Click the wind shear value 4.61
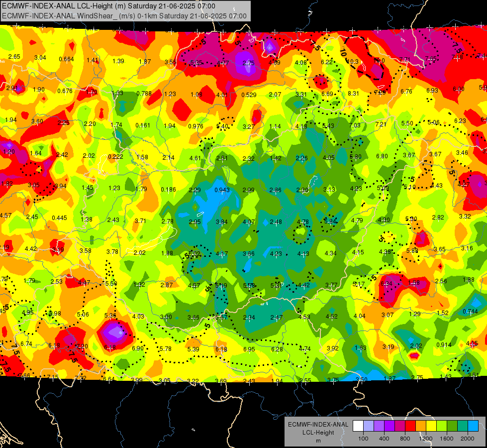 tap(195, 158)
